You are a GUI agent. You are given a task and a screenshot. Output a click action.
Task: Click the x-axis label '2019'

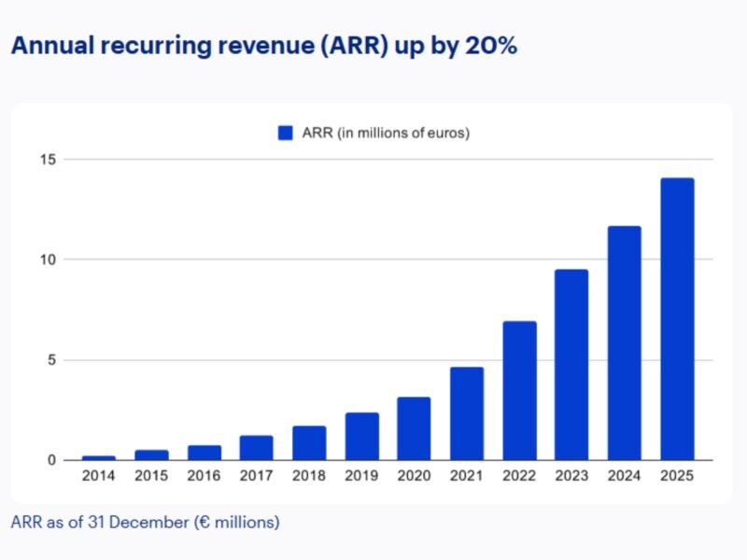[x=361, y=476]
